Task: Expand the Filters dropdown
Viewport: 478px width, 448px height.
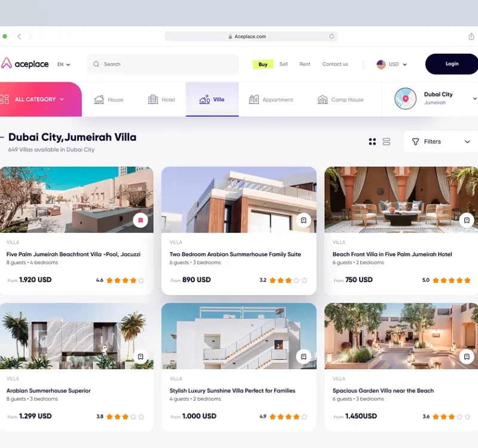Action: [440, 142]
